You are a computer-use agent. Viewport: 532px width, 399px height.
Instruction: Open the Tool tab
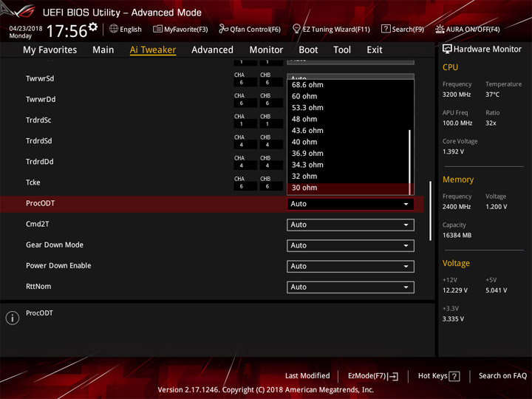[342, 50]
